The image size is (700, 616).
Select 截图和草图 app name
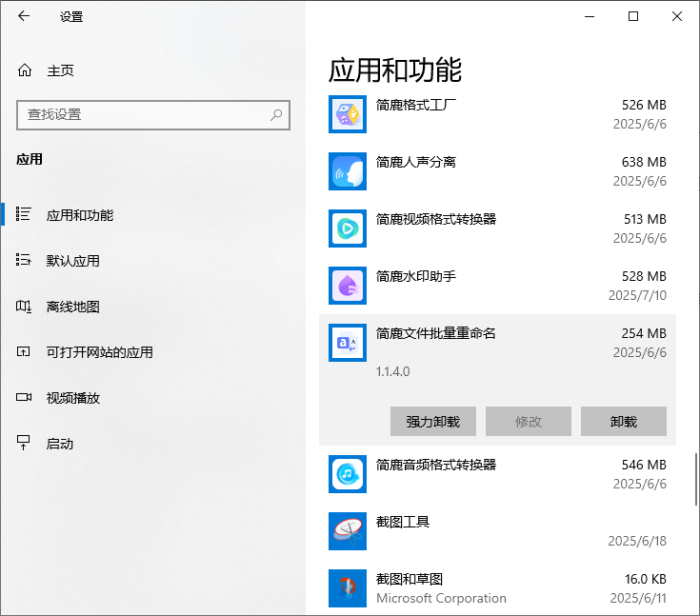[x=410, y=579]
